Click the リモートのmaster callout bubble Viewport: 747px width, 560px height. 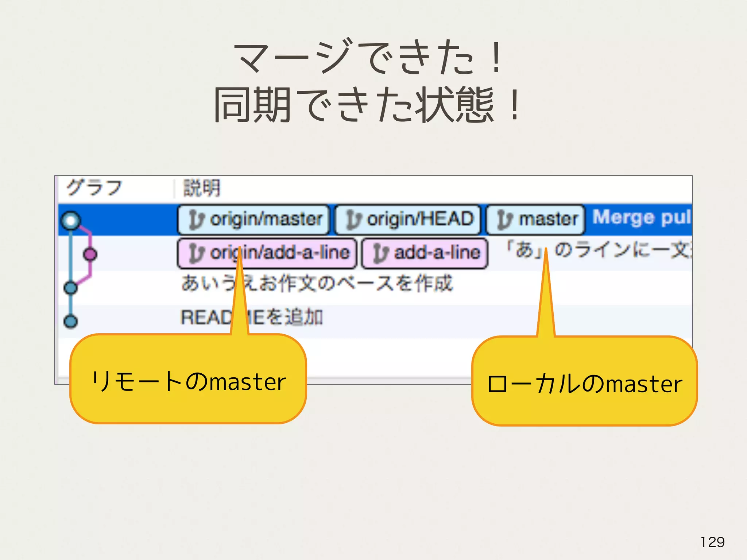click(x=188, y=381)
